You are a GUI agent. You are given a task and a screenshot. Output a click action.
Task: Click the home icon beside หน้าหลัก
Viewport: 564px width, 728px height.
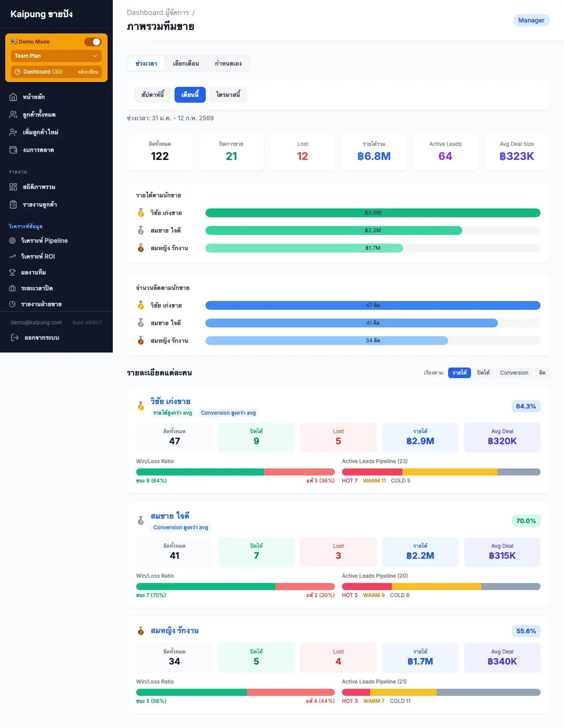(13, 97)
